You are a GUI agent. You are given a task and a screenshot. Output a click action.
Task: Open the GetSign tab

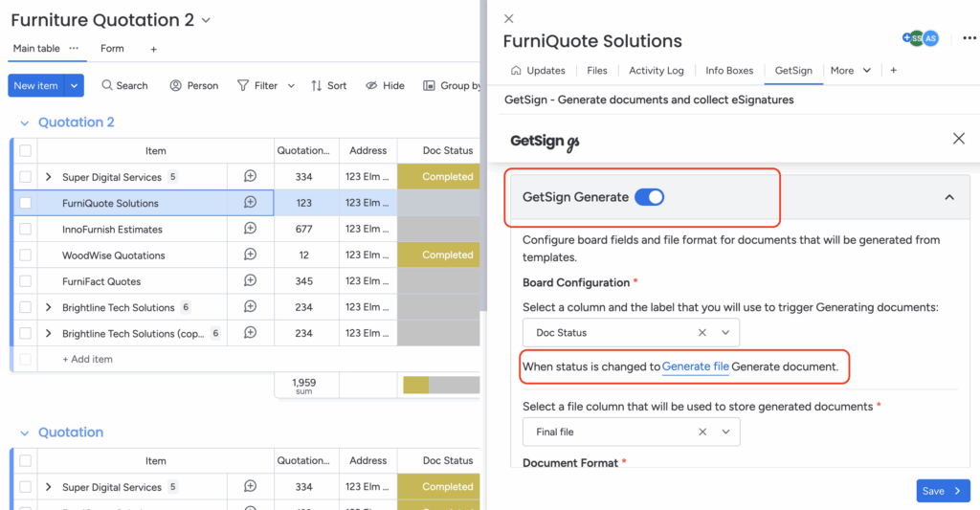[x=793, y=71]
